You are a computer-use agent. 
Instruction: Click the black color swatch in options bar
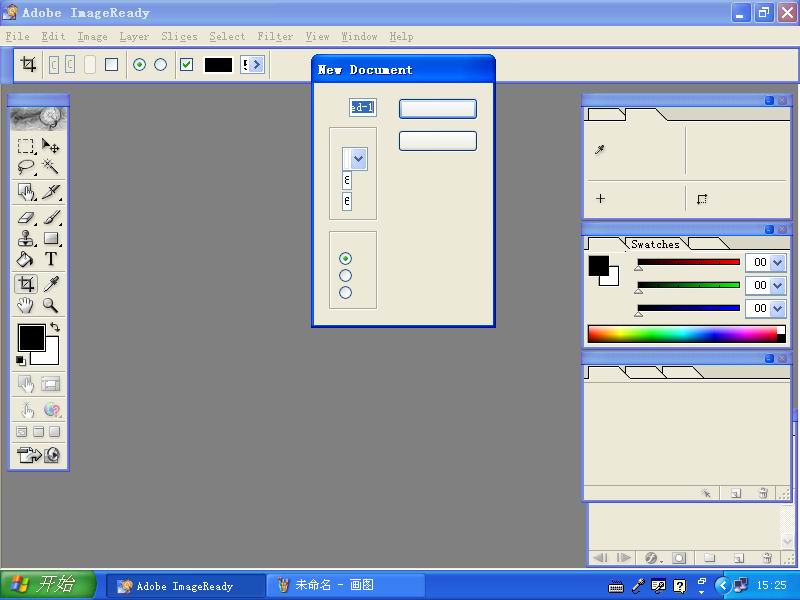click(218, 65)
